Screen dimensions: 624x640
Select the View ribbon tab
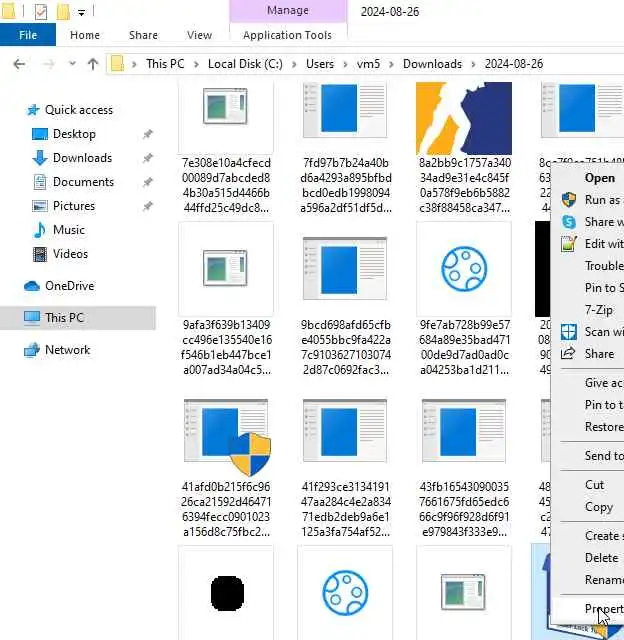(x=200, y=35)
